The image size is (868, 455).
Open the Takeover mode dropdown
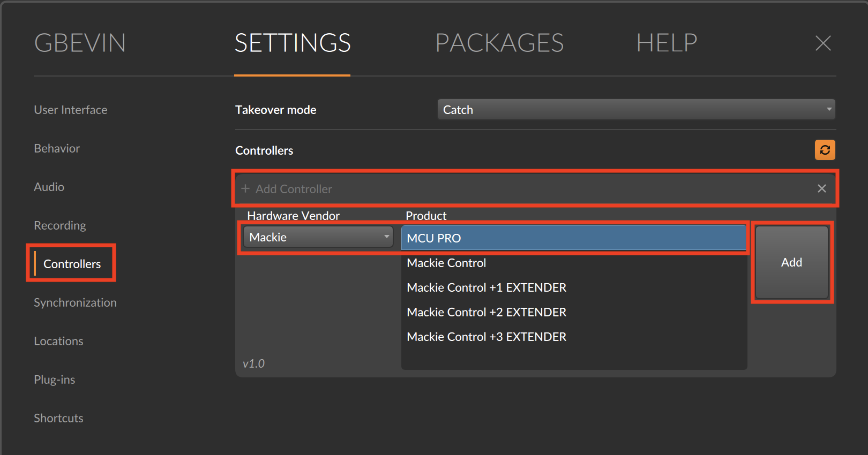coord(637,110)
